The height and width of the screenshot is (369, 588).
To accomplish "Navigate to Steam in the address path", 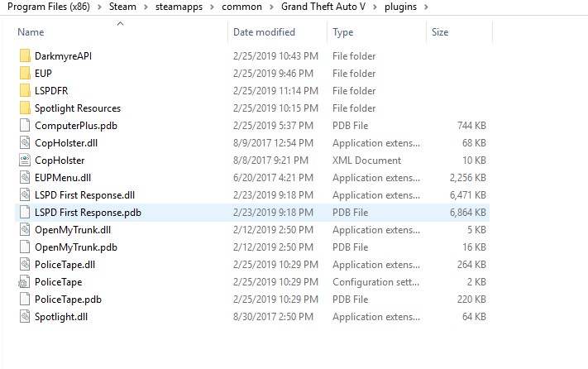I will (122, 7).
